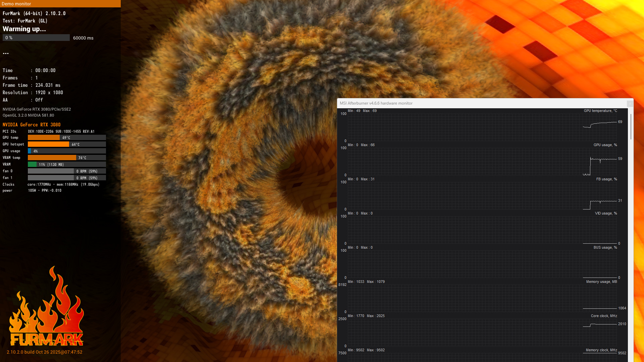Click the warming up progress bar
Screen dimensions: 644x362
pos(36,38)
